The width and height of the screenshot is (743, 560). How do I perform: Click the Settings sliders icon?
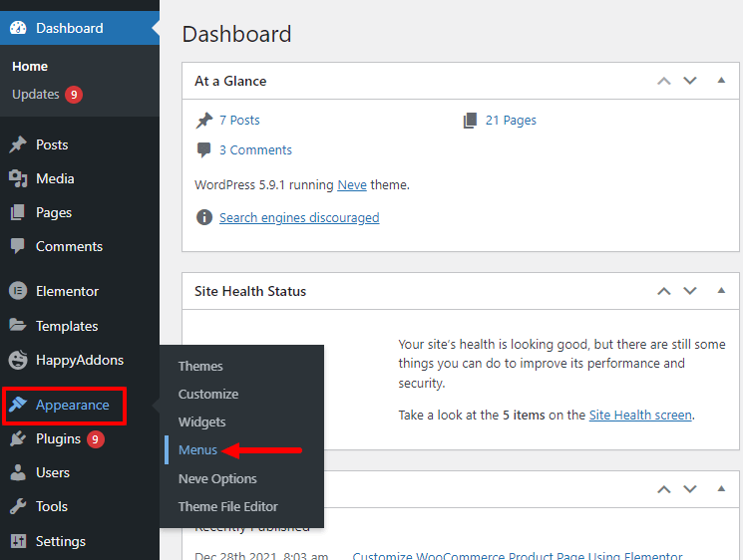point(18,541)
